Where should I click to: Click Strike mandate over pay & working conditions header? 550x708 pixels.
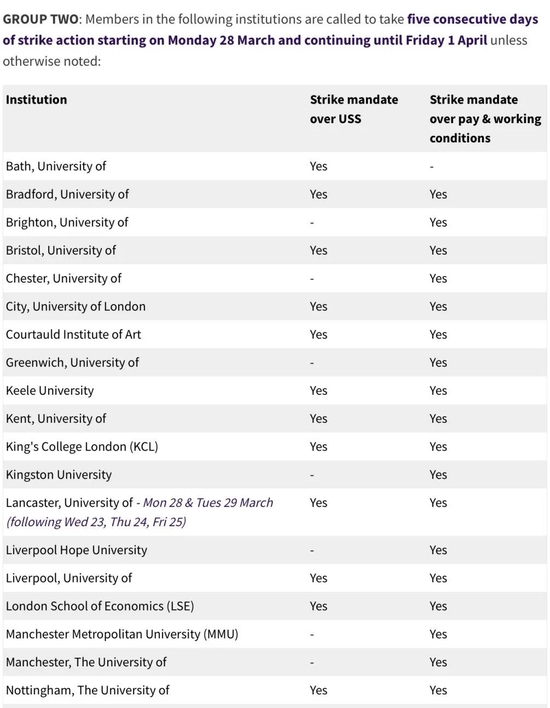(485, 119)
